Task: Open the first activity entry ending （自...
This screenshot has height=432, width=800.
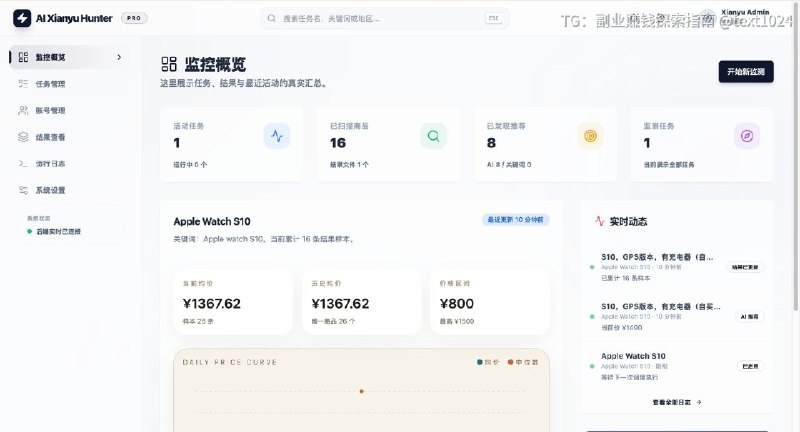Action: [x=677, y=267]
